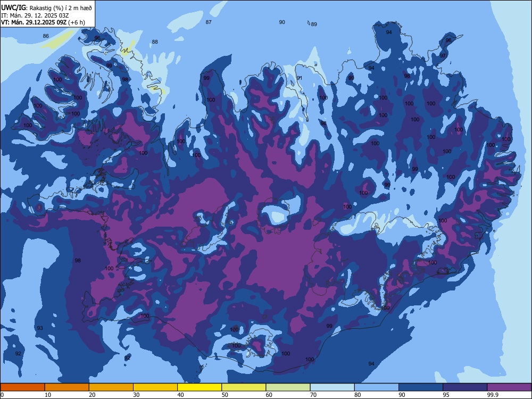Screen dimensions: 532x399
Task: Click the '91' humidity value on the map
Action: [x=299, y=78]
